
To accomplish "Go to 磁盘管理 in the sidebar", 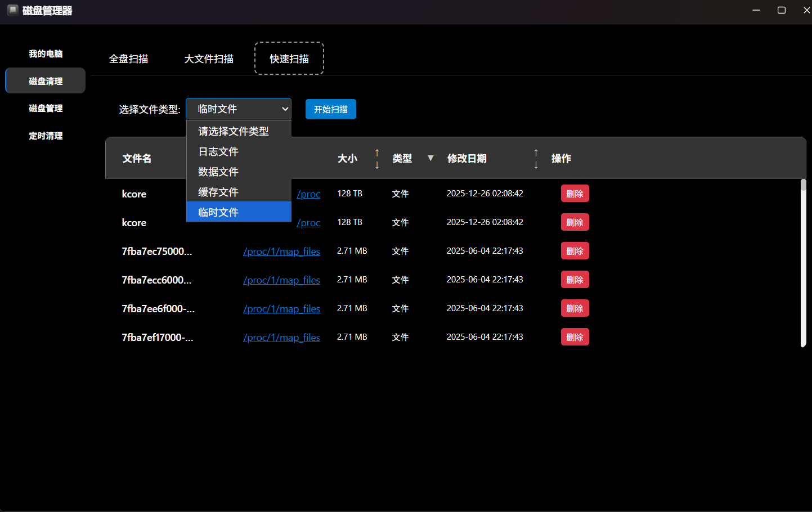I will pyautogui.click(x=46, y=108).
